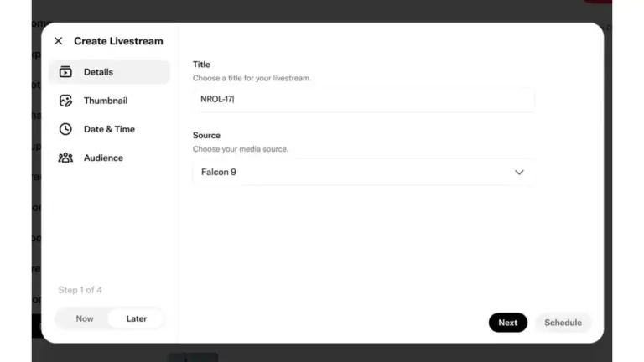Click the clock icon for Date & Time

pos(65,129)
